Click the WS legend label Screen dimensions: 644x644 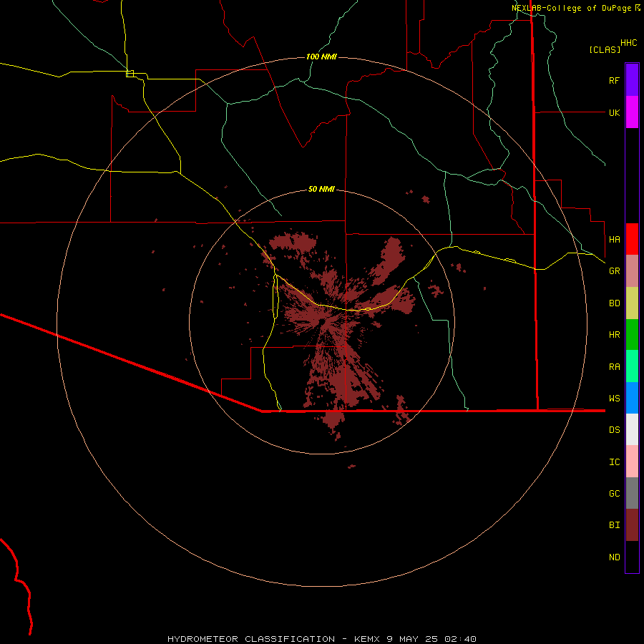click(x=614, y=399)
